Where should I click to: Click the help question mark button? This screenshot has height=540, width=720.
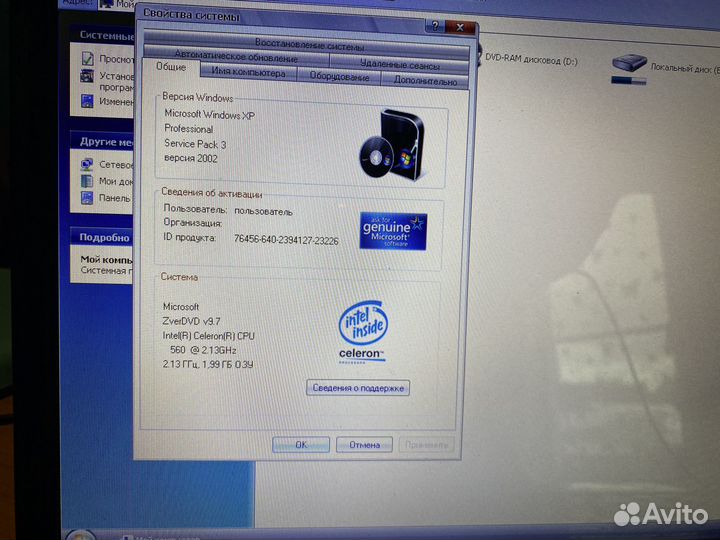(434, 26)
